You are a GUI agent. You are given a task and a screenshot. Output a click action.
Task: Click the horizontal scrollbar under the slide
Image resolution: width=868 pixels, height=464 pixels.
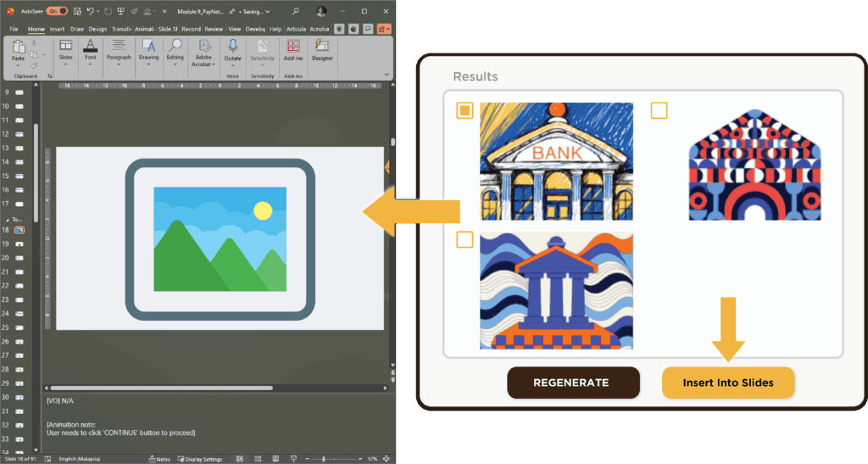162,389
